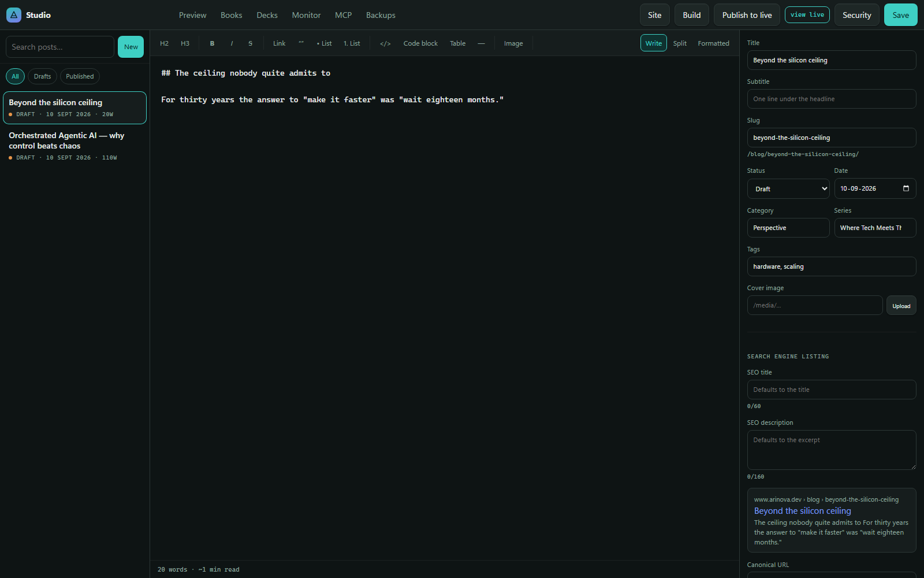Open the Security settings
This screenshot has width=924, height=578.
[x=857, y=15]
